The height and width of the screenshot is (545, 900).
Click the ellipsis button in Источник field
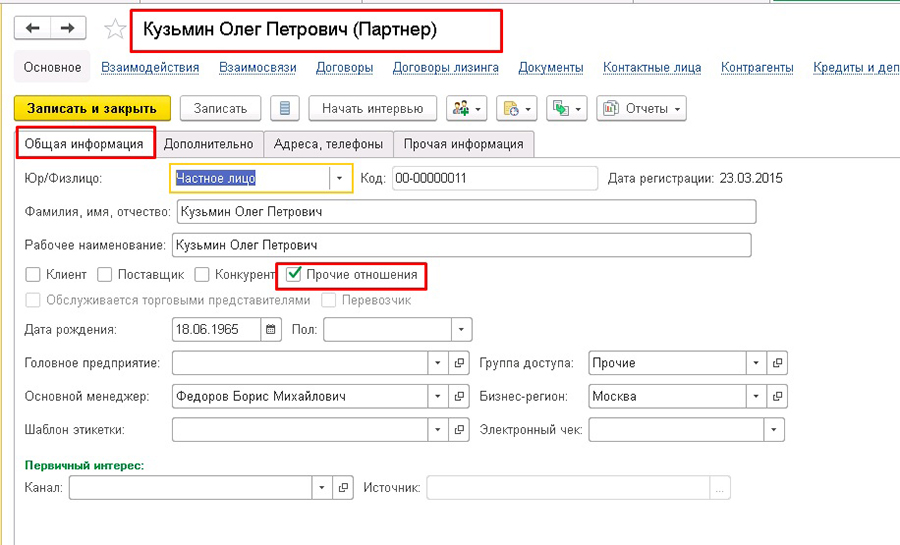[720, 488]
